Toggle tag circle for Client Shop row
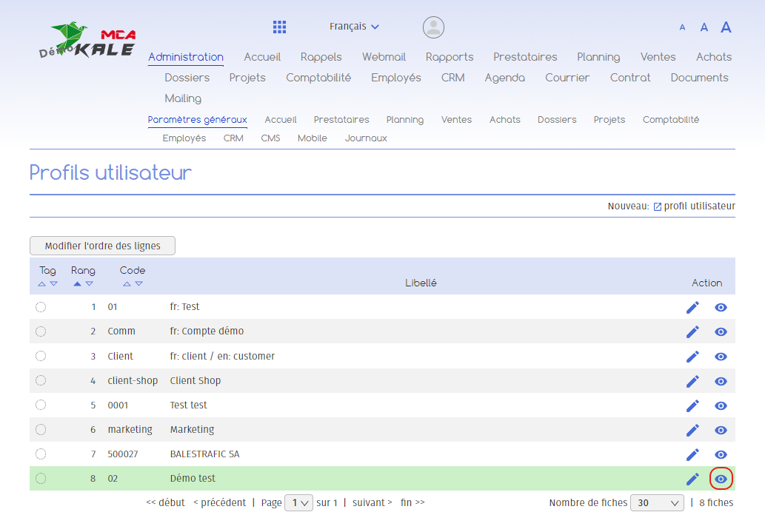The height and width of the screenshot is (532, 765). click(x=41, y=380)
